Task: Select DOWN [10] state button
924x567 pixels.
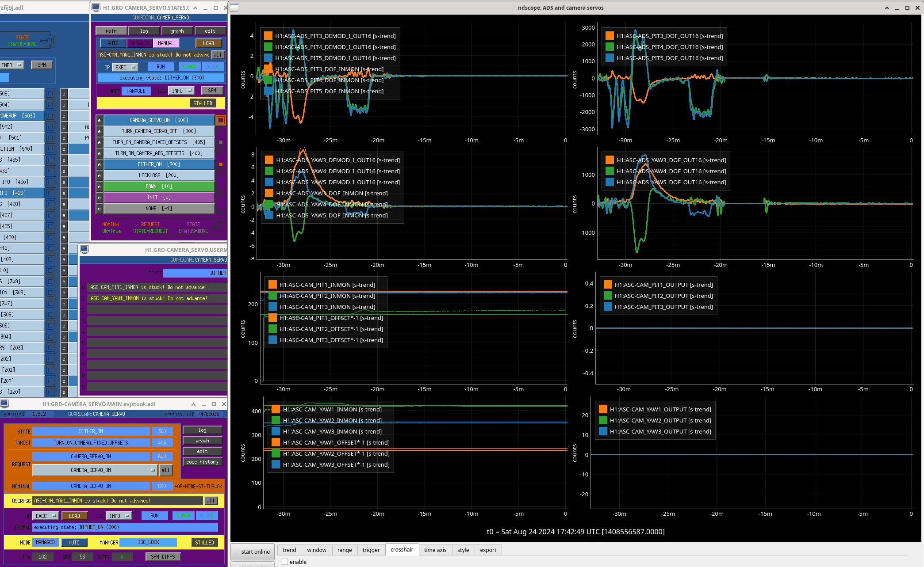Action: [159, 186]
